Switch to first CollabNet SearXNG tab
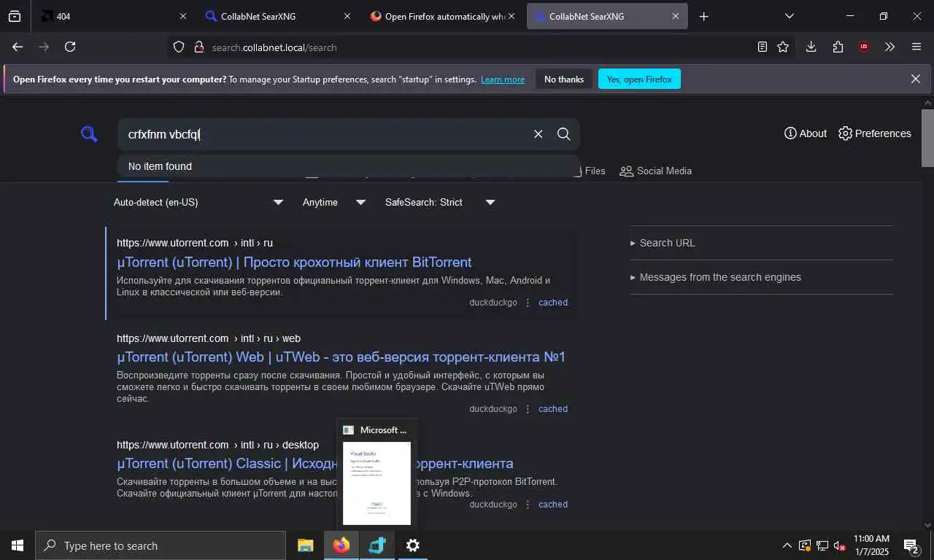 click(277, 16)
